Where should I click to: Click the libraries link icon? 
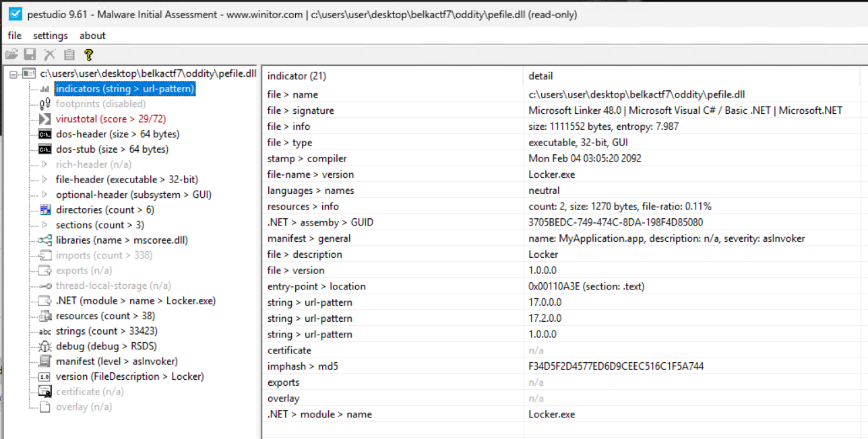click(44, 240)
